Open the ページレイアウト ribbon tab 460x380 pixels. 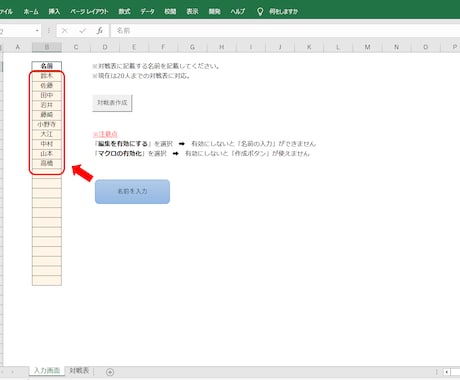click(89, 12)
